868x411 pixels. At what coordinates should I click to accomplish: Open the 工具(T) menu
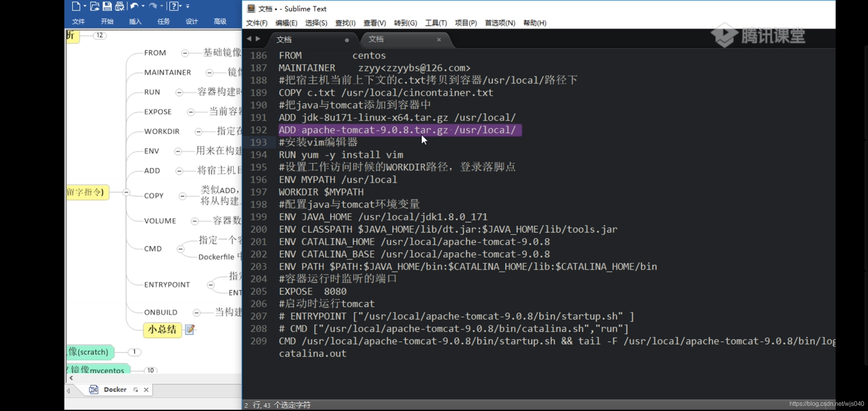tap(436, 23)
